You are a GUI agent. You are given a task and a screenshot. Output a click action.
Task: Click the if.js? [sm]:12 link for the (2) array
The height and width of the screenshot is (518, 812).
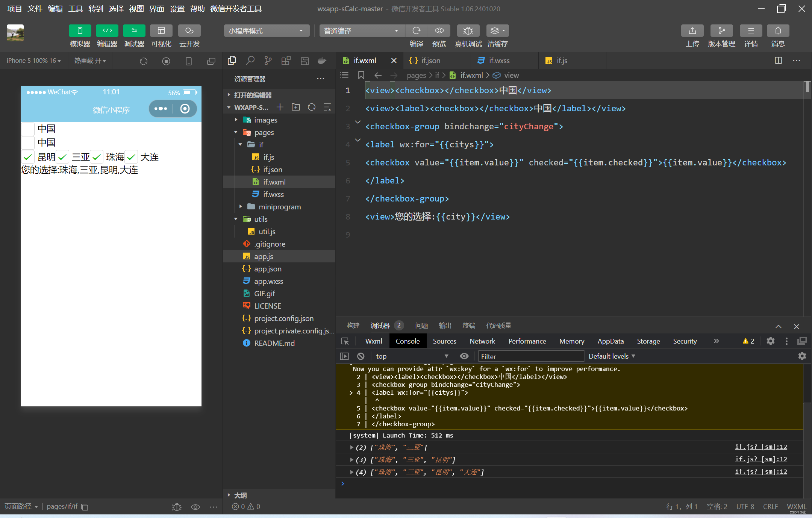tap(761, 447)
